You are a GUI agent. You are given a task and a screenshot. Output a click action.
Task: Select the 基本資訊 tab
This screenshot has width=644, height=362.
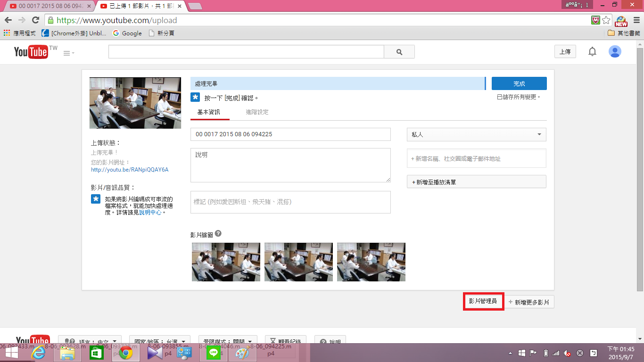pos(208,112)
